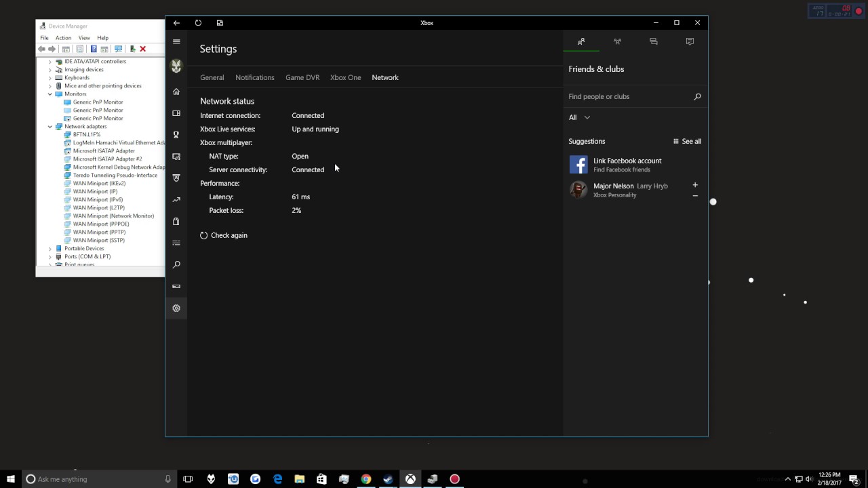
Task: Click See all suggestions
Action: click(687, 142)
